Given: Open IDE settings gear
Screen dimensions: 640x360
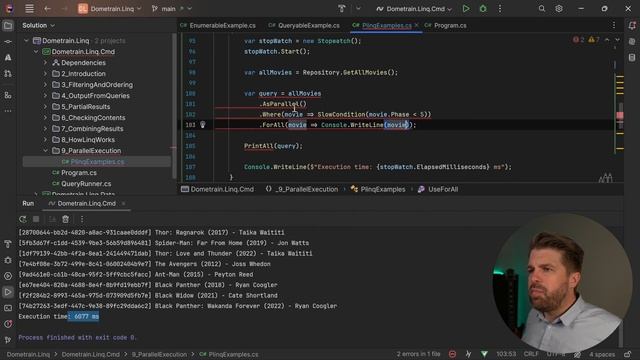Looking at the screenshot, I should point(559,9).
